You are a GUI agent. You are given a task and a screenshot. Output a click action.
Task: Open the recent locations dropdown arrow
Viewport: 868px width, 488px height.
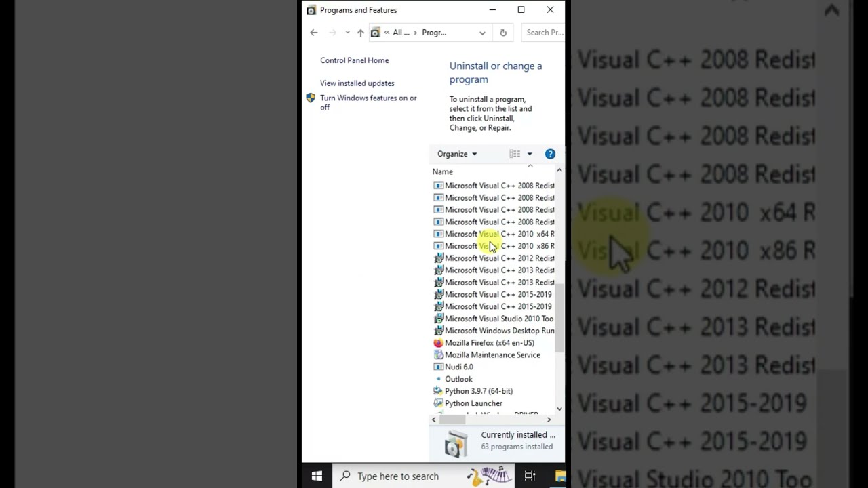click(347, 33)
